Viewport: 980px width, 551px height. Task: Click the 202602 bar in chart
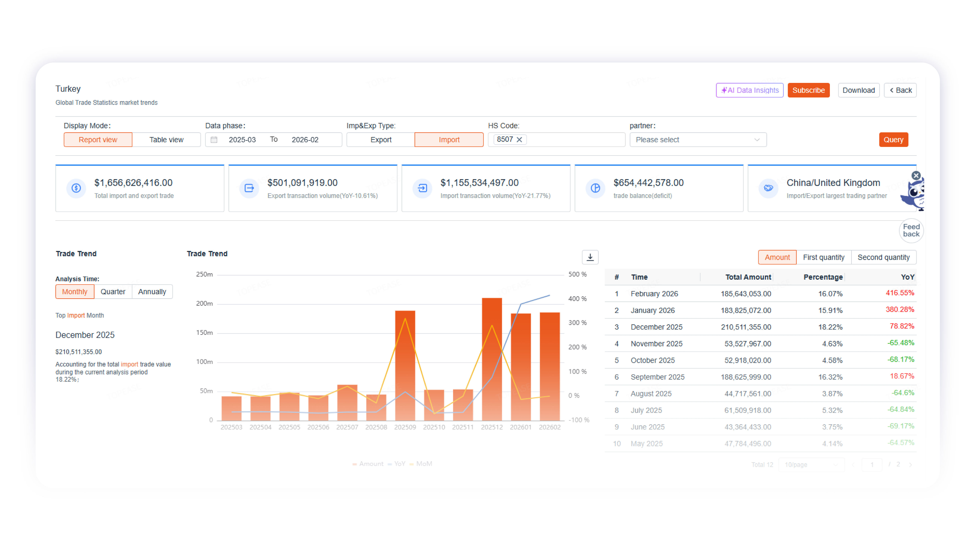(x=549, y=366)
